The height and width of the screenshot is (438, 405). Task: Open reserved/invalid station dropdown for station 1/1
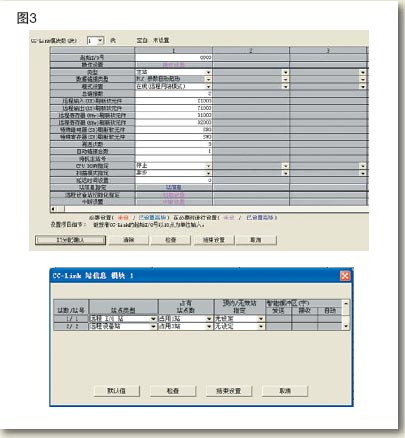click(261, 319)
